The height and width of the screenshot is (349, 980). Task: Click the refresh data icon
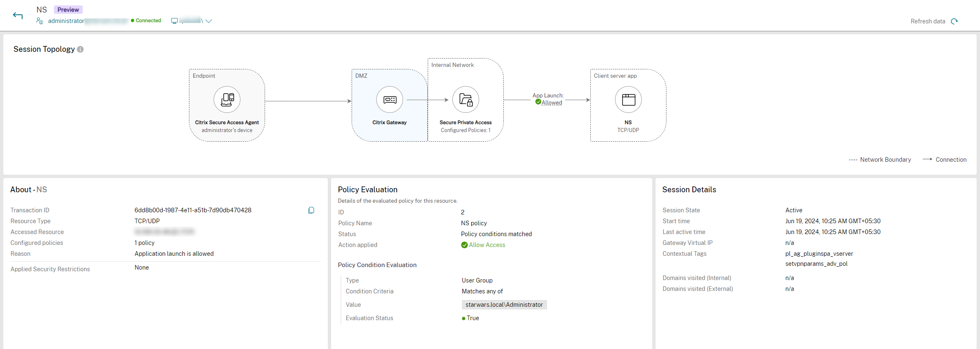coord(954,21)
